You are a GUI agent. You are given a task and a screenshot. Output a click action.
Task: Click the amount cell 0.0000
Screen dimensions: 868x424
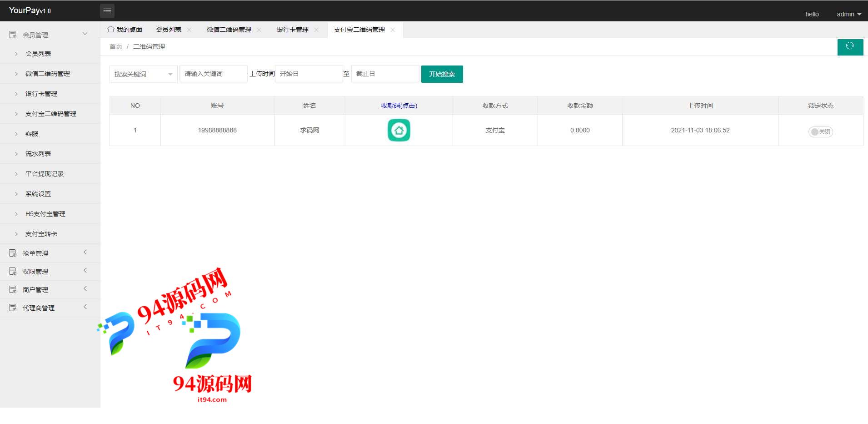click(580, 130)
